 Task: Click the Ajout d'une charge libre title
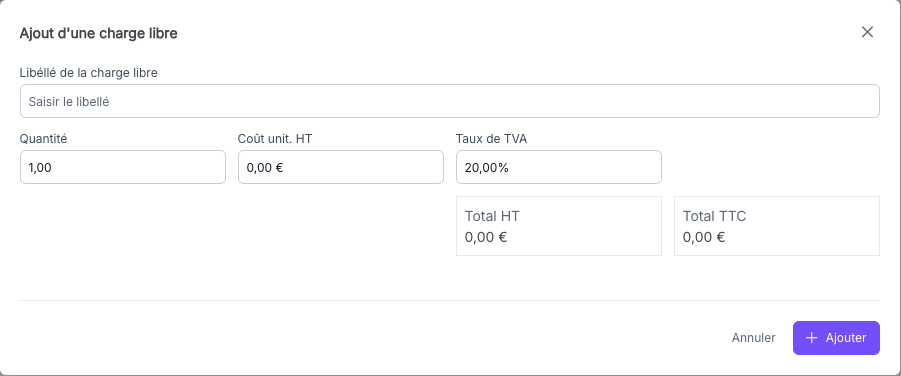coord(98,33)
